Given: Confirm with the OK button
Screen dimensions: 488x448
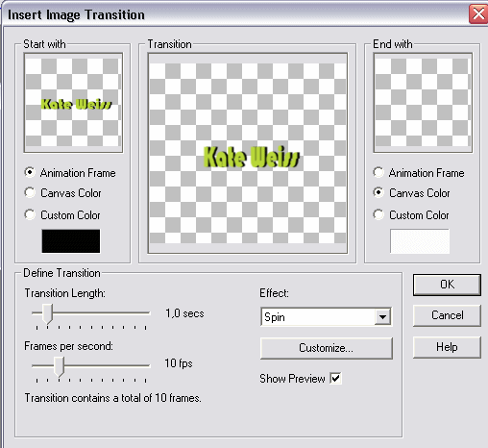Looking at the screenshot, I should pyautogui.click(x=447, y=285).
